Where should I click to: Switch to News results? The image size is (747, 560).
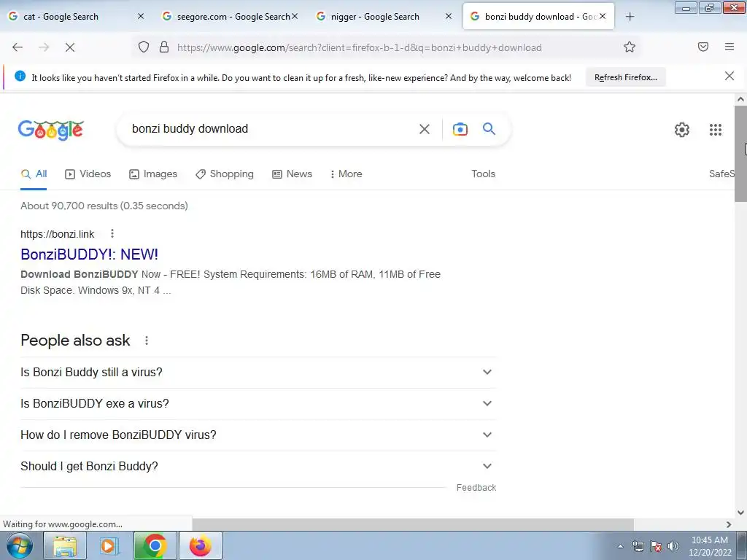292,174
